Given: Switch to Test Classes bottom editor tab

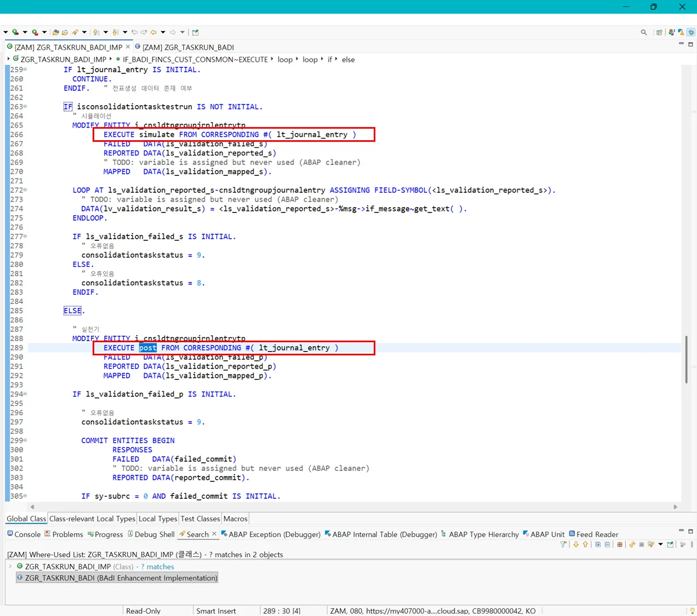Looking at the screenshot, I should click(200, 519).
